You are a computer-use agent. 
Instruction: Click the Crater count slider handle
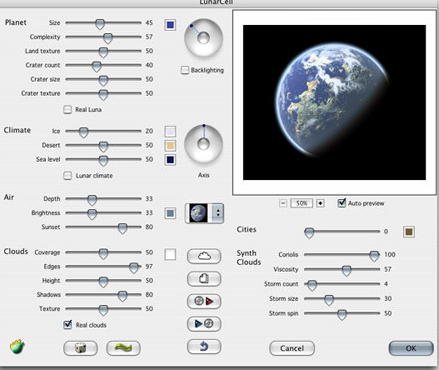(x=96, y=66)
